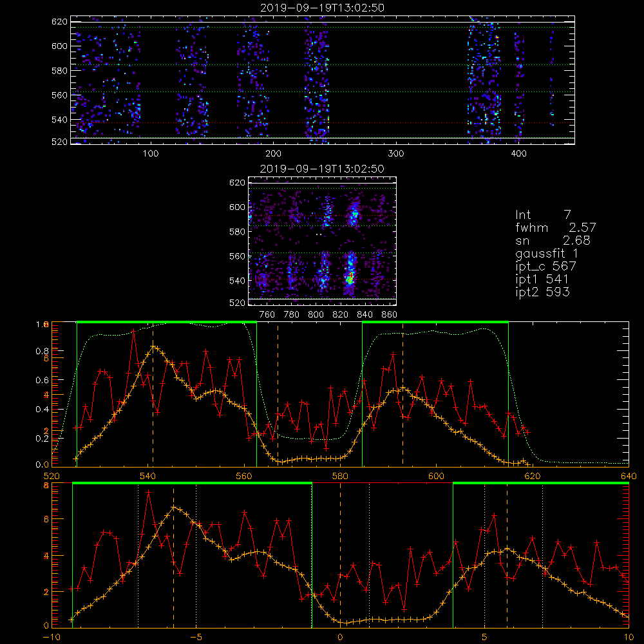Select the 'Int 7' readout text
The width and height of the screenshot is (644, 644).
pyautogui.click(x=543, y=214)
